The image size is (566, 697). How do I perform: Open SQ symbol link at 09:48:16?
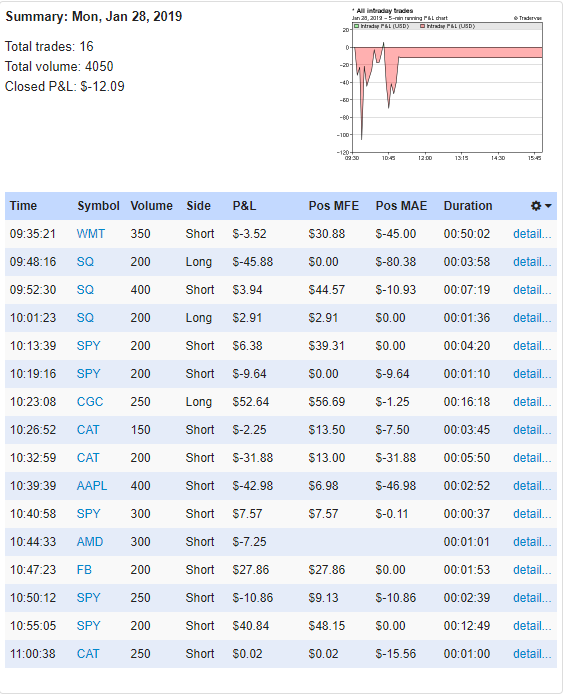coord(85,262)
